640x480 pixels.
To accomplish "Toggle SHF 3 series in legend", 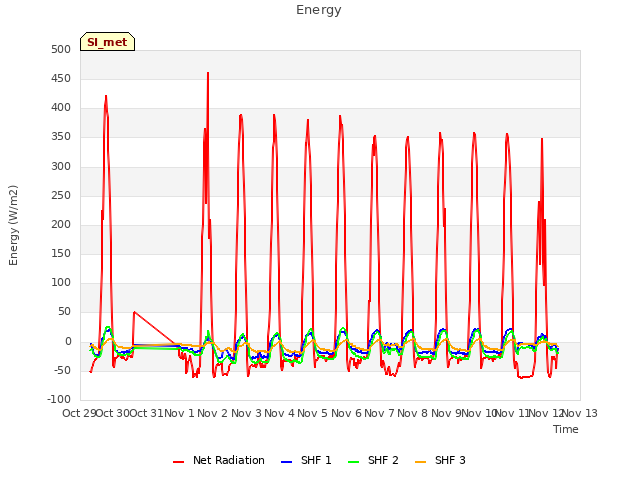I will pos(440,460).
